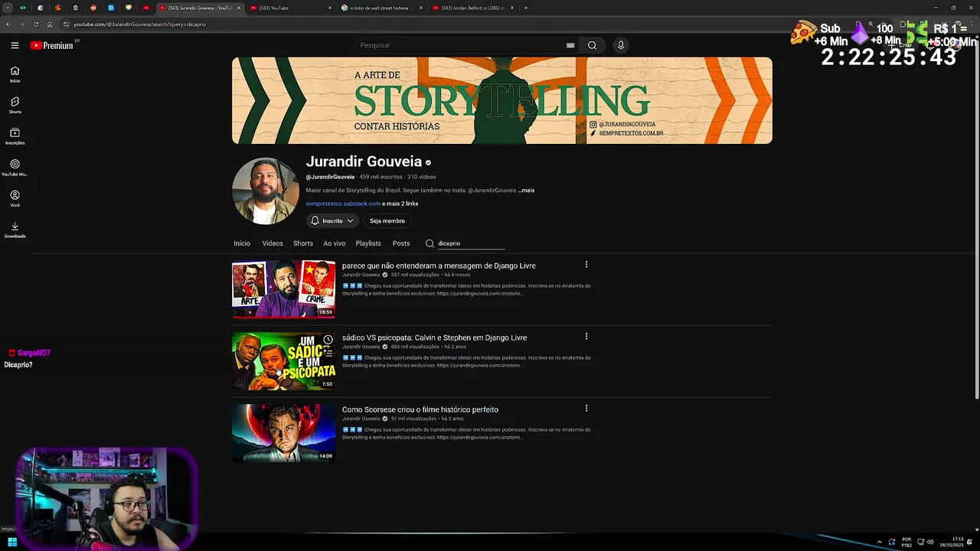The width and height of the screenshot is (980, 551).
Task: Click the browser address bar URL
Action: [139, 24]
